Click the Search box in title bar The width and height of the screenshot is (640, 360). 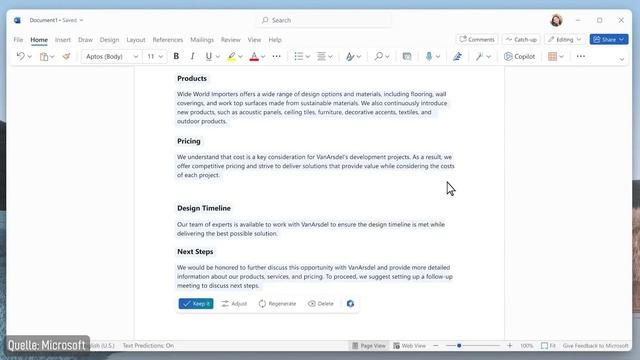click(324, 20)
